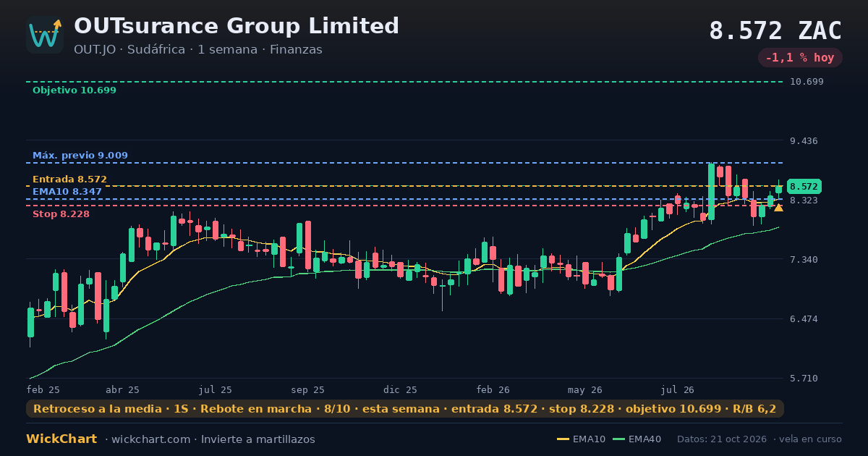Click the green 8.572 current price tag

(x=804, y=186)
